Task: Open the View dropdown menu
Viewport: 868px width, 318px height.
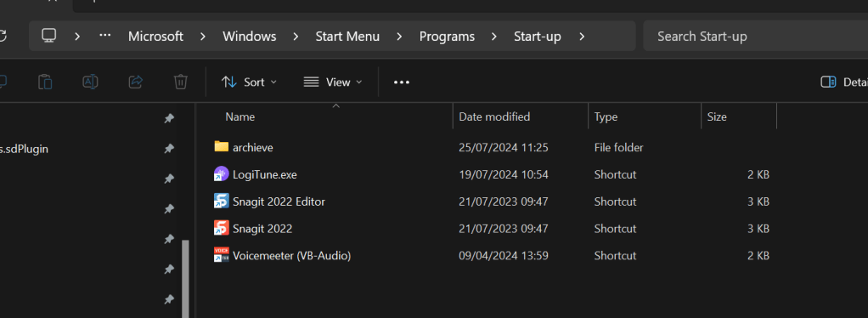Action: pyautogui.click(x=333, y=82)
